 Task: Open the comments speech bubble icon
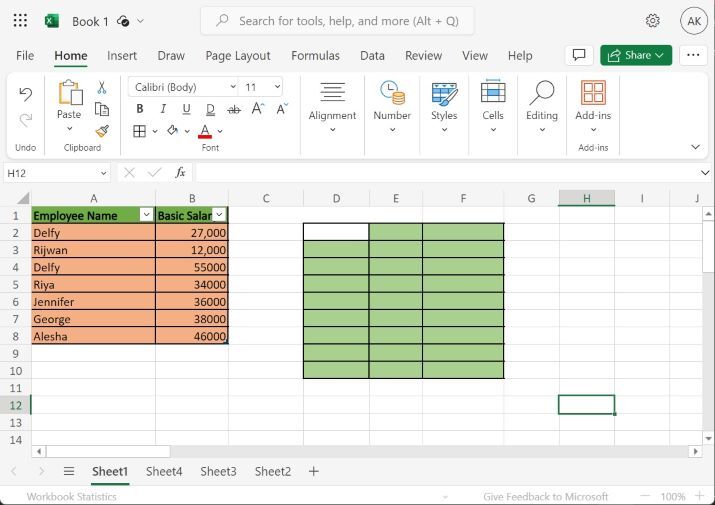tap(579, 55)
